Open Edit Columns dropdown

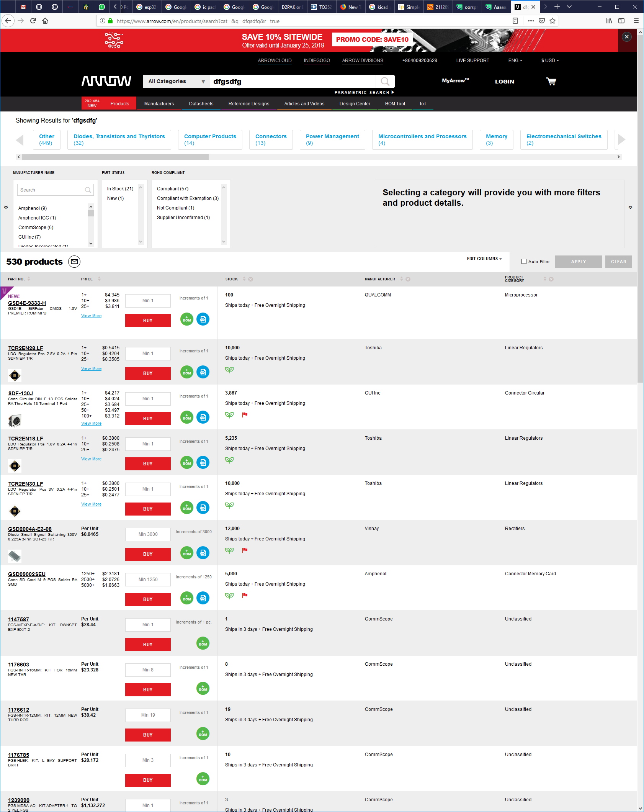click(x=484, y=259)
